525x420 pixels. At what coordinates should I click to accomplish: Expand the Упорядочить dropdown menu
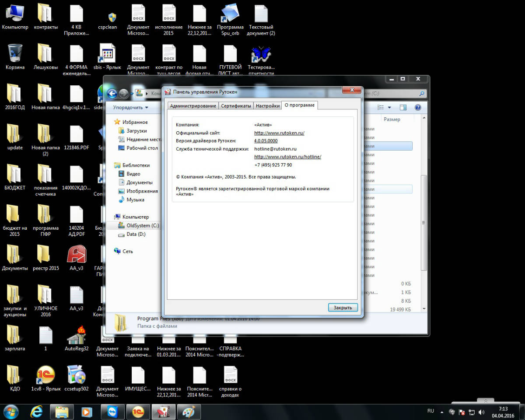coord(130,108)
